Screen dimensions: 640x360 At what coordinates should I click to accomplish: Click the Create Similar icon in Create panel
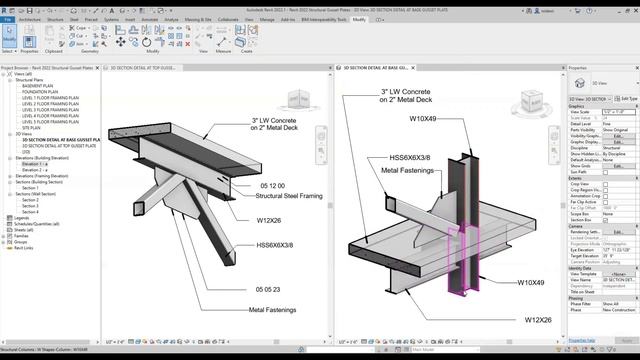240,42
